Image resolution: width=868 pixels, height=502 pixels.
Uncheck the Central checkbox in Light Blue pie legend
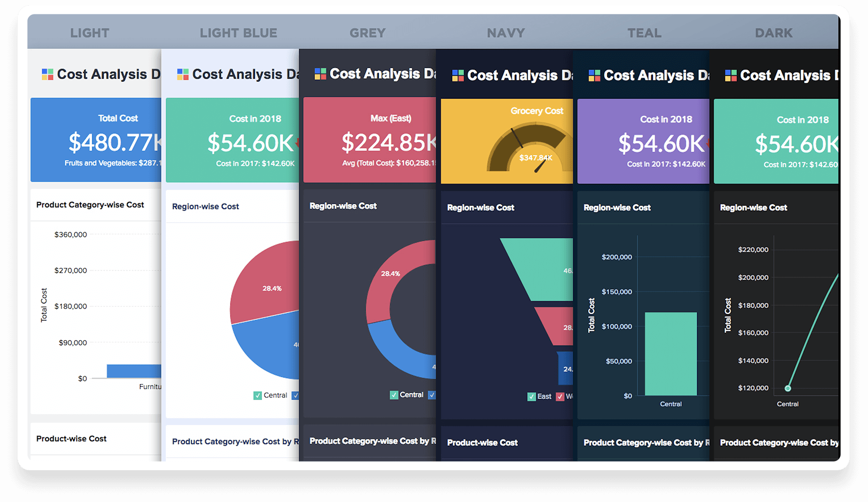(258, 396)
